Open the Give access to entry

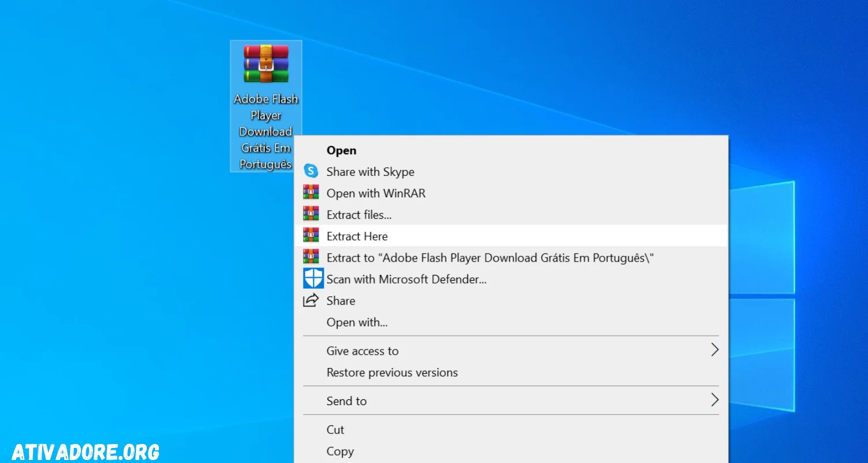click(511, 351)
